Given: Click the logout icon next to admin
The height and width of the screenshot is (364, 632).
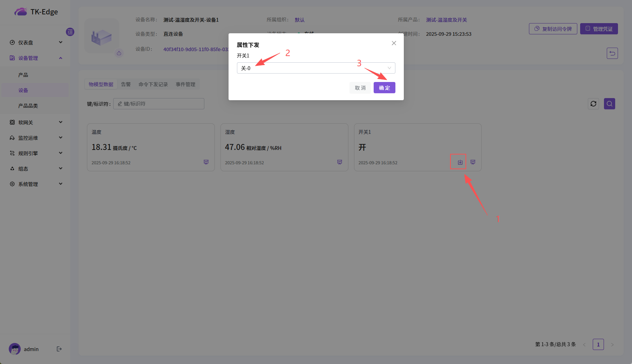Looking at the screenshot, I should 59,349.
